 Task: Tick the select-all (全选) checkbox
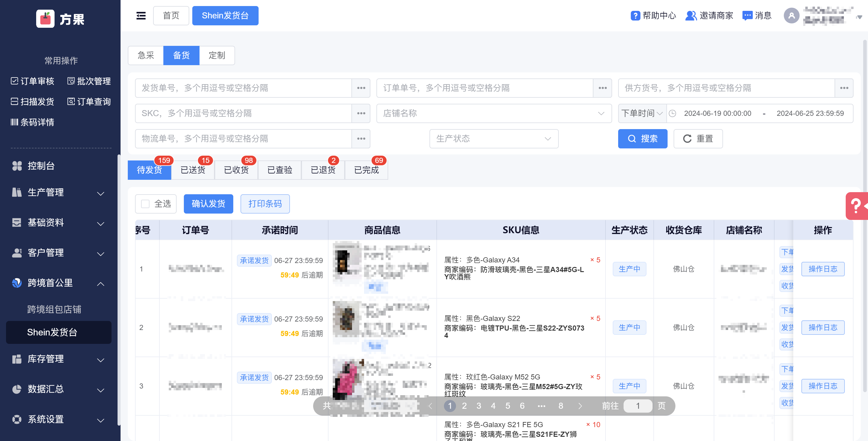pyautogui.click(x=145, y=204)
